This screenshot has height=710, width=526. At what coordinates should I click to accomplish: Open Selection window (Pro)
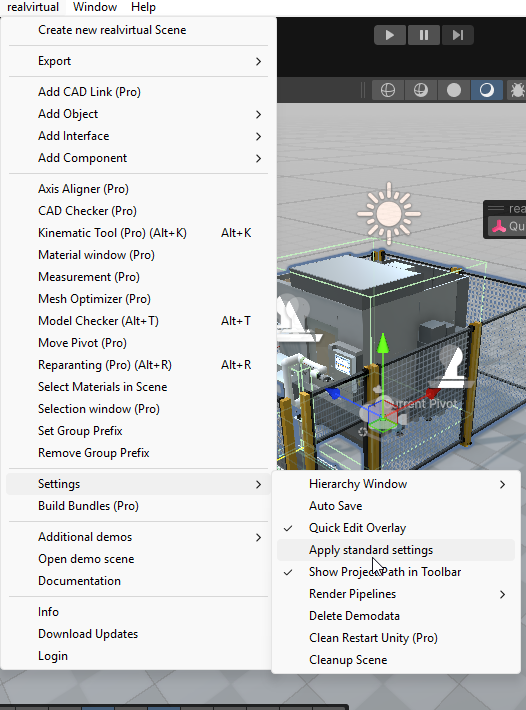pyautogui.click(x=138, y=409)
